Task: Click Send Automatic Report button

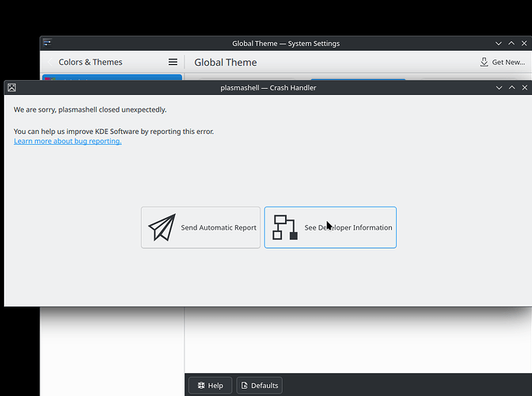Action: [x=200, y=227]
